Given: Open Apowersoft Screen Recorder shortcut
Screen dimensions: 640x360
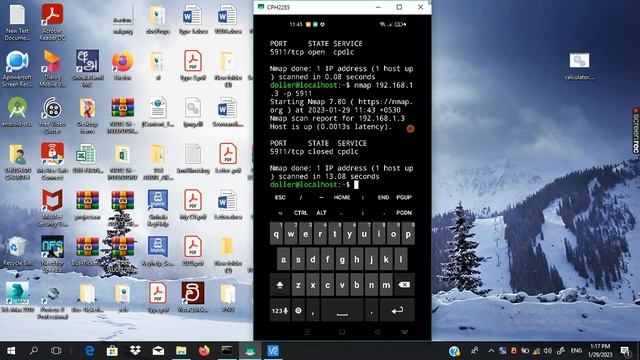Looking at the screenshot, I should pos(17,69).
